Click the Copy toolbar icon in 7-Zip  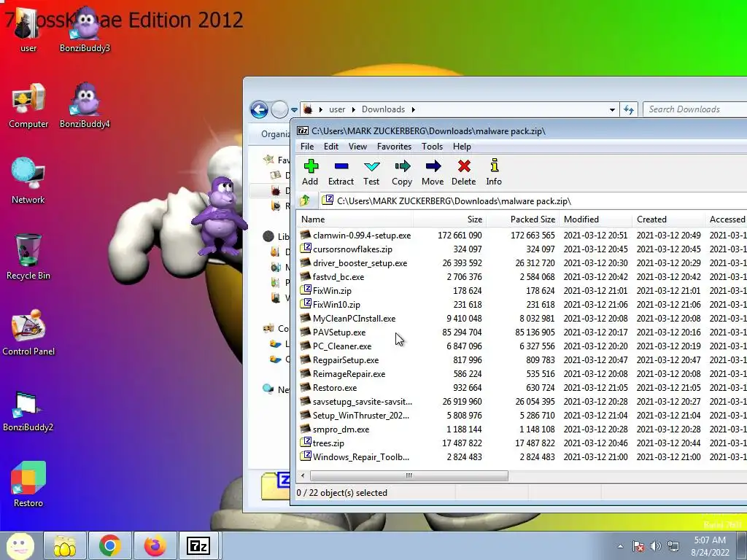[402, 172]
